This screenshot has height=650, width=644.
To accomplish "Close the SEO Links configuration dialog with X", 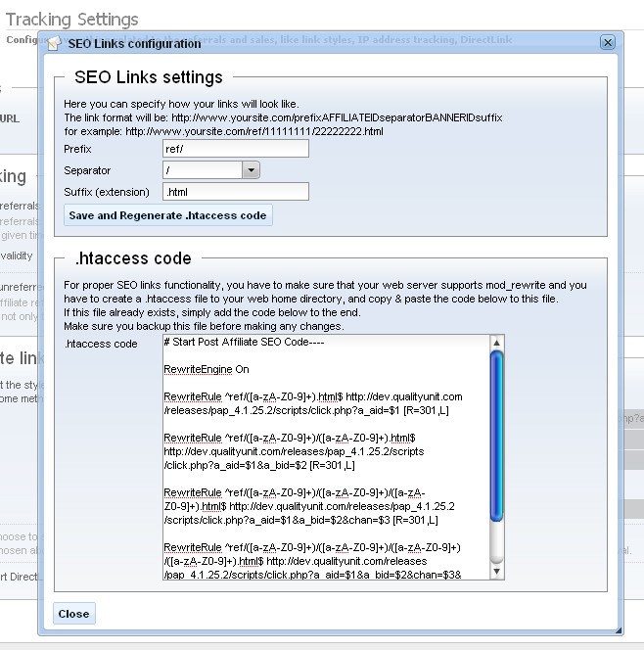I will pyautogui.click(x=608, y=42).
